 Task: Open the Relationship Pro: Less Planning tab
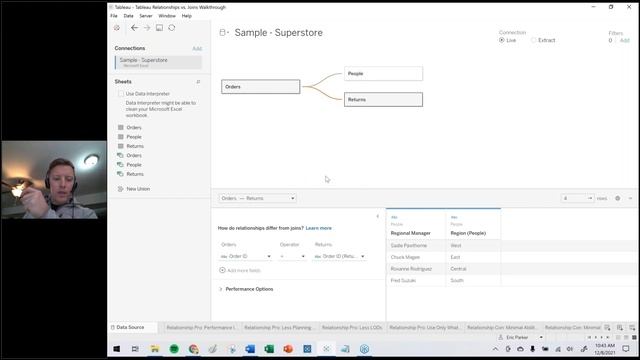pos(280,327)
